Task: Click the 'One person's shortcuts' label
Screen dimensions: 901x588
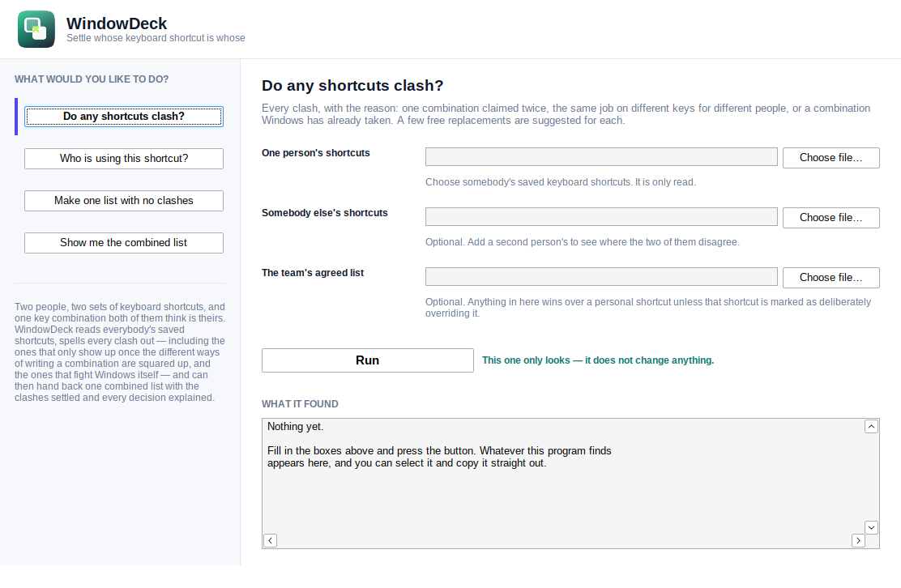Action: (315, 153)
